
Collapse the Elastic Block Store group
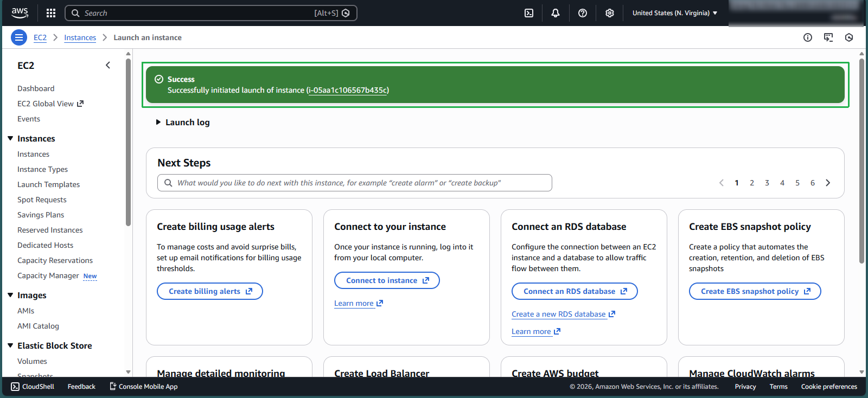pos(10,345)
